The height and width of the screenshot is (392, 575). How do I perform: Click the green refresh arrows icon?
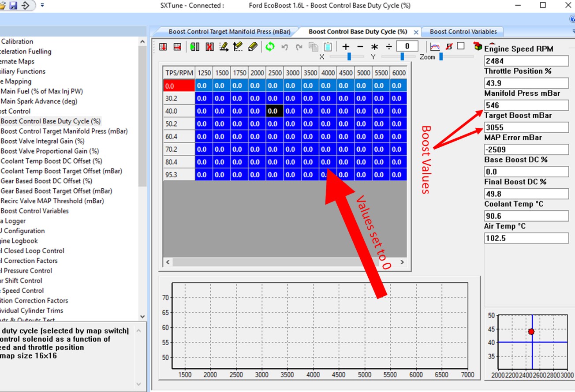pyautogui.click(x=270, y=47)
